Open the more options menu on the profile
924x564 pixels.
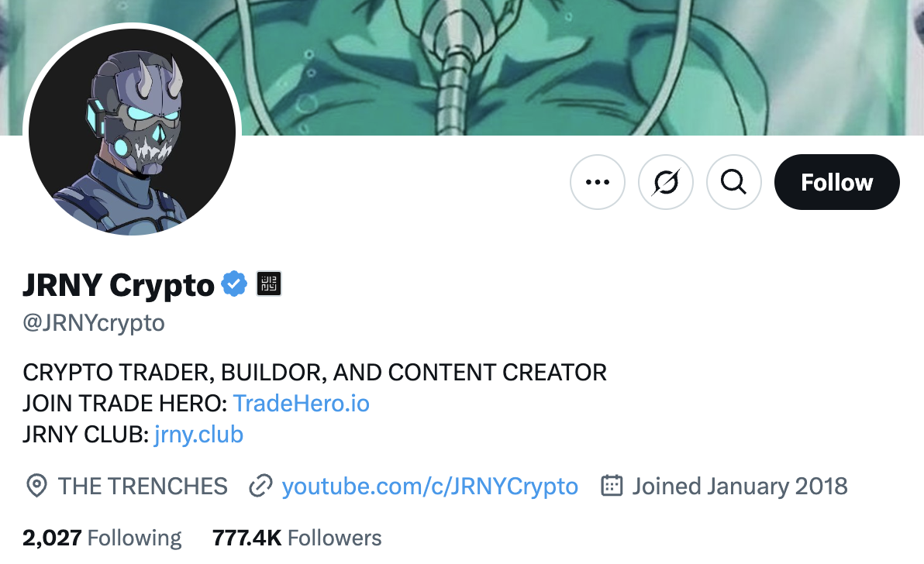pyautogui.click(x=597, y=182)
